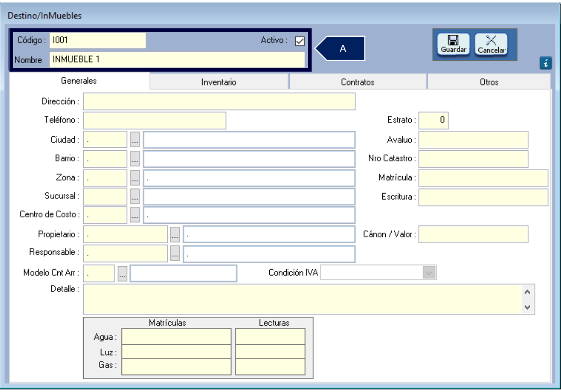Open the Contratos tab
Screen dimensions: 561x392
tap(357, 82)
